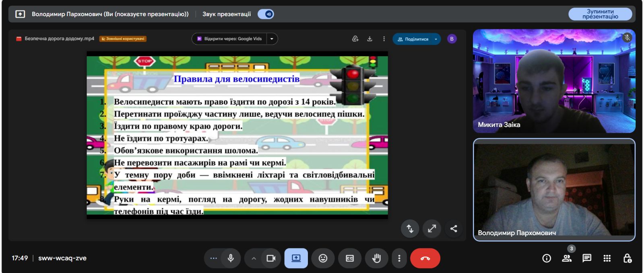Open the file viewer's vertical dots menu
Viewport: 644px width, 273px height.
coord(384,39)
